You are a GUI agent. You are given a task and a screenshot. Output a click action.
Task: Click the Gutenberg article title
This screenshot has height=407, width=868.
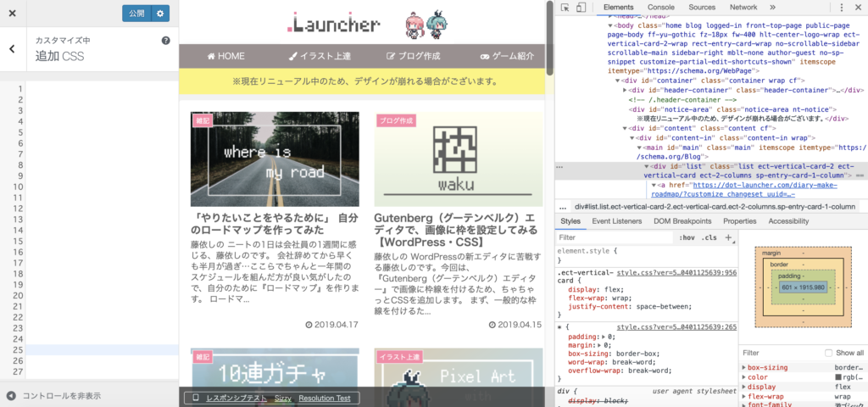tap(456, 230)
